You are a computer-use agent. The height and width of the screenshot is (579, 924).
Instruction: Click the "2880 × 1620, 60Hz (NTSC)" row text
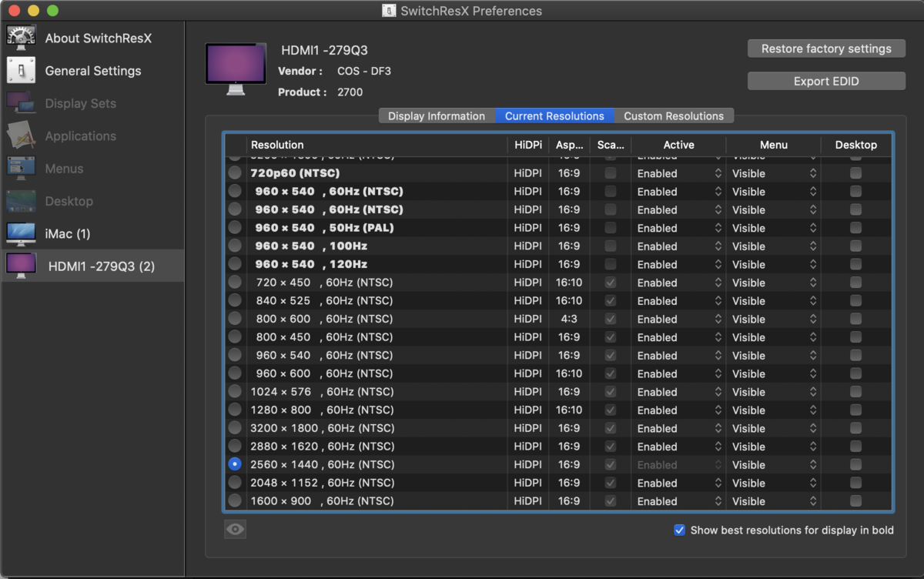tap(322, 446)
